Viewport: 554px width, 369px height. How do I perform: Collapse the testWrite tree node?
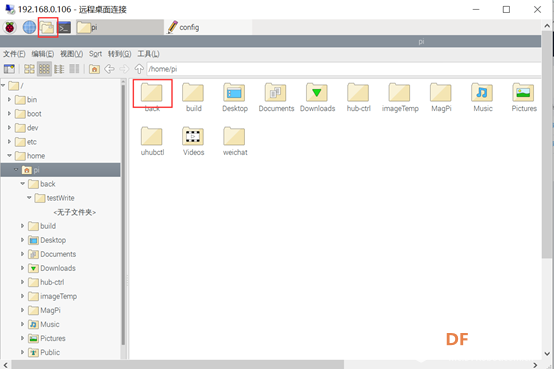29,198
